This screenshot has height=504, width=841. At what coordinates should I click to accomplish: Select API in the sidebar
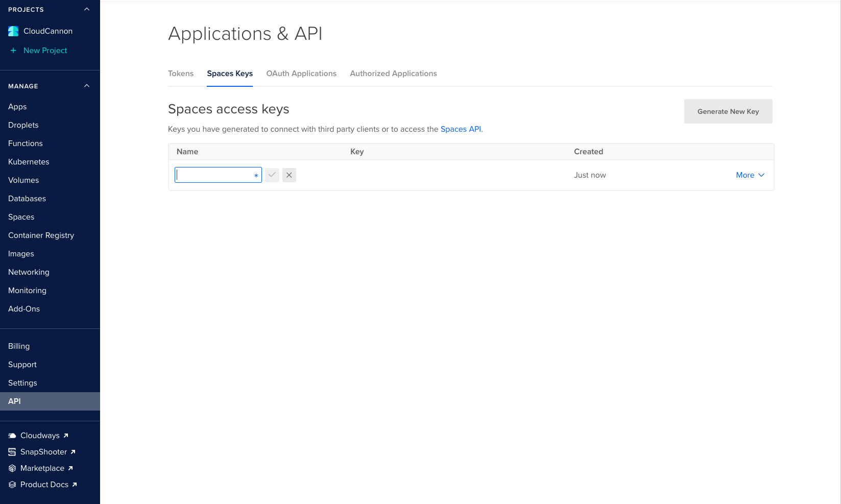[14, 401]
